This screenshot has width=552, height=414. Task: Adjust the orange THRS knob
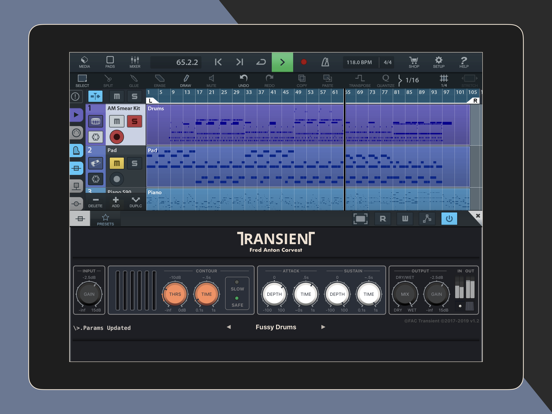coord(175,294)
